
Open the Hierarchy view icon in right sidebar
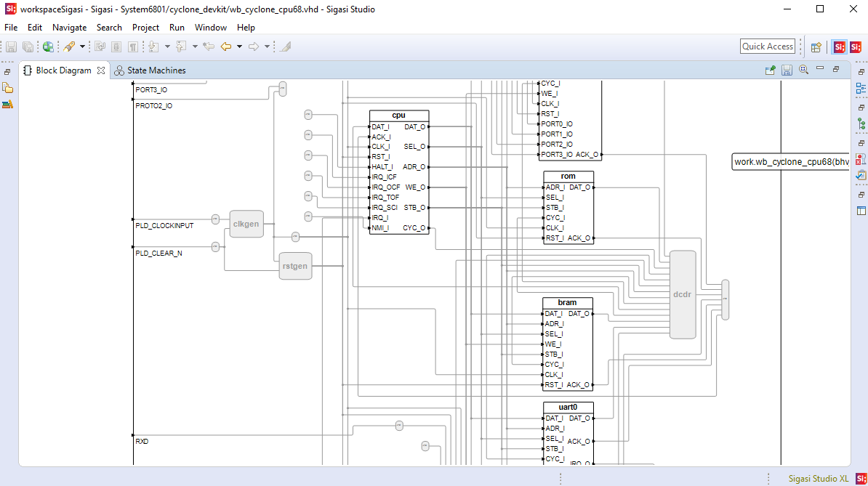tap(861, 123)
